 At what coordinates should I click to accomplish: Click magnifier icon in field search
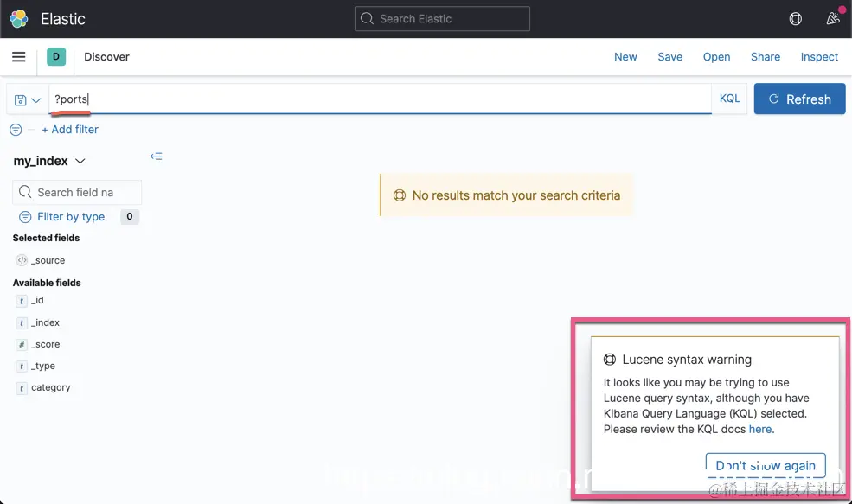click(x=25, y=192)
